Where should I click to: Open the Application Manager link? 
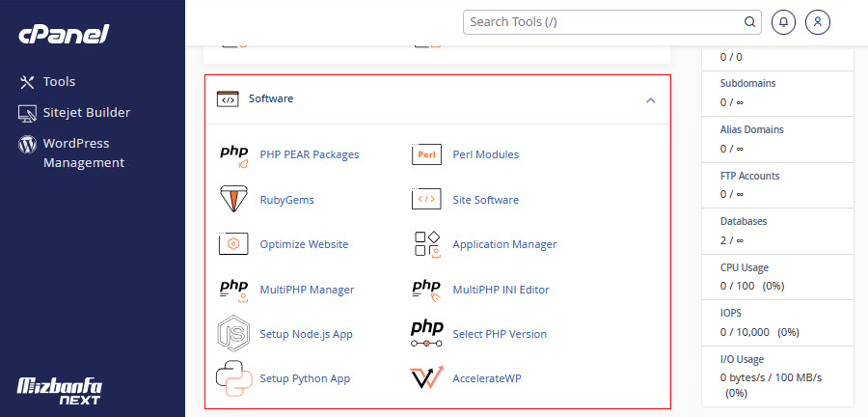coord(504,244)
